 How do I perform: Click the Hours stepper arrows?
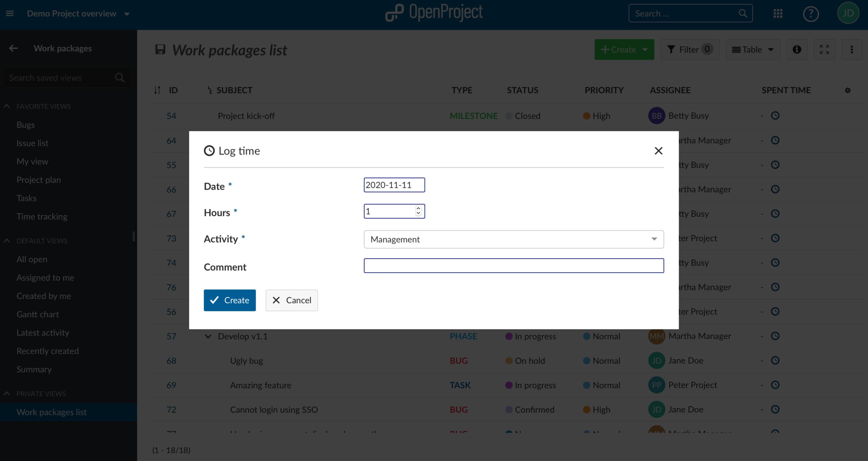418,211
